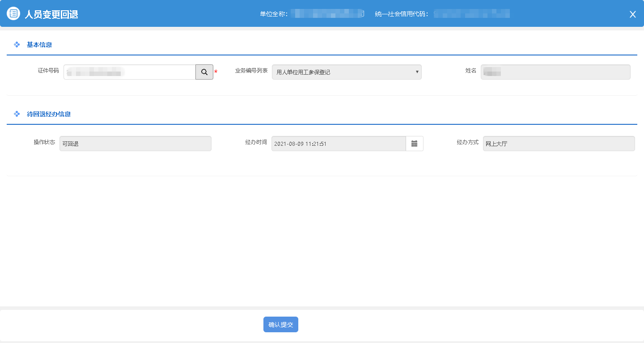
Task: Click the 人员变更回退 title text
Action: point(51,14)
